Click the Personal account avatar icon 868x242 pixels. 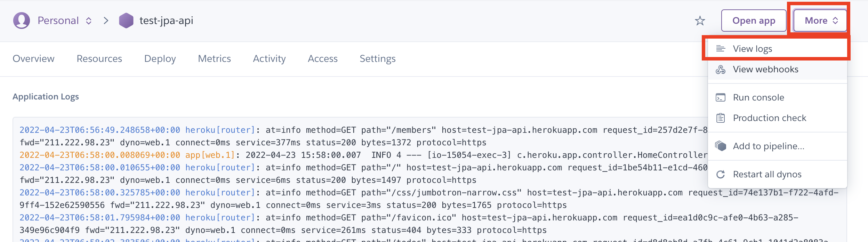coord(22,21)
